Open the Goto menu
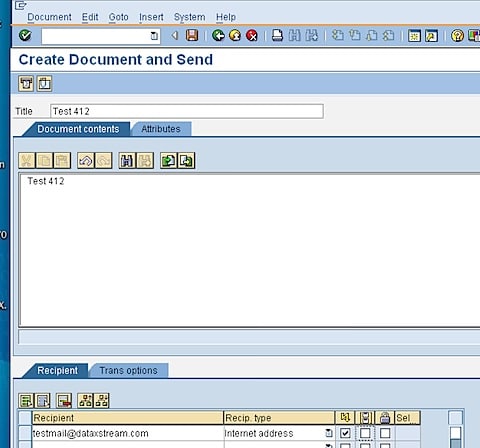This screenshot has height=448, width=480. point(118,17)
